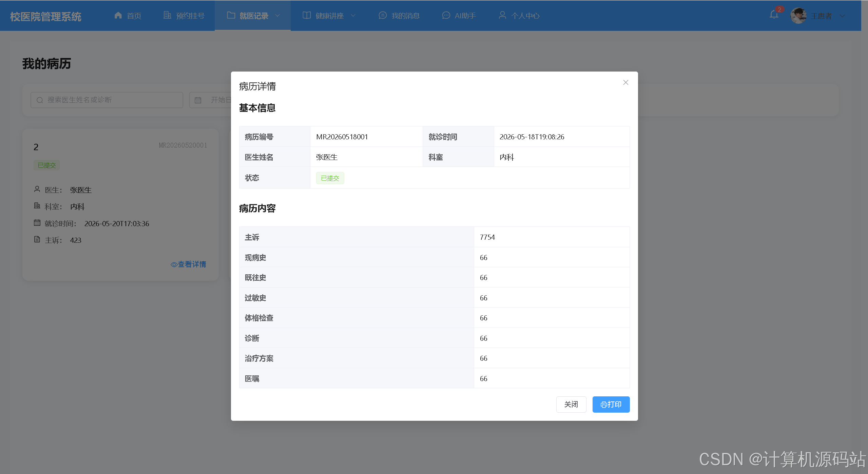The image size is (868, 474).
Task: Go to 个人中心
Action: (x=519, y=16)
